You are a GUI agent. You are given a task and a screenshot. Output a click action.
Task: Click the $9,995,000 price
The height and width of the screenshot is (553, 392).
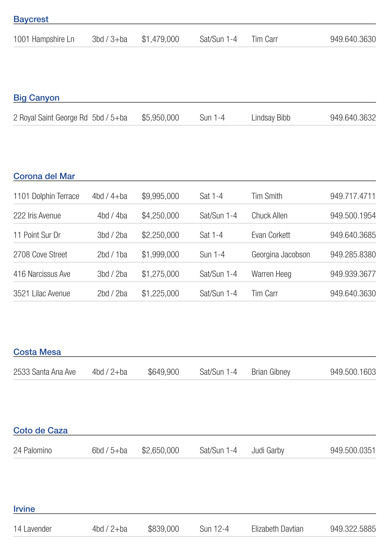(x=160, y=196)
